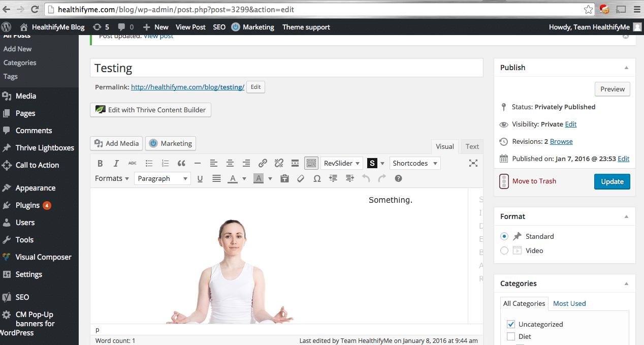This screenshot has height=345, width=644.
Task: Expand the Shortcodes dropdown
Action: tap(414, 163)
